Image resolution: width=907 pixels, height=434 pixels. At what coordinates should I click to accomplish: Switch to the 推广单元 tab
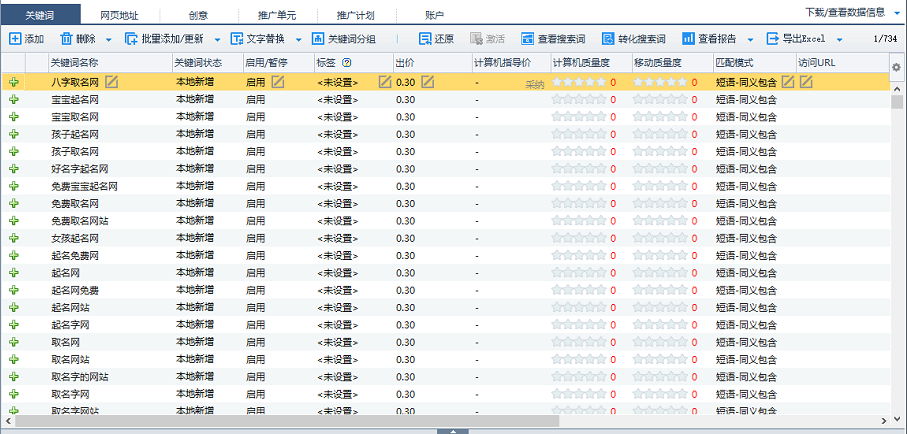[277, 15]
